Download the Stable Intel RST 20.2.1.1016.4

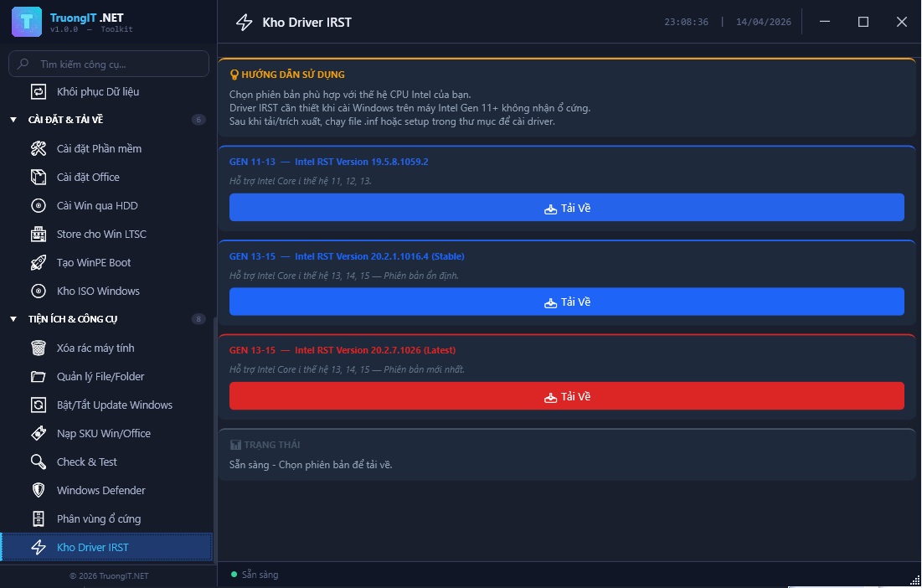(x=566, y=302)
